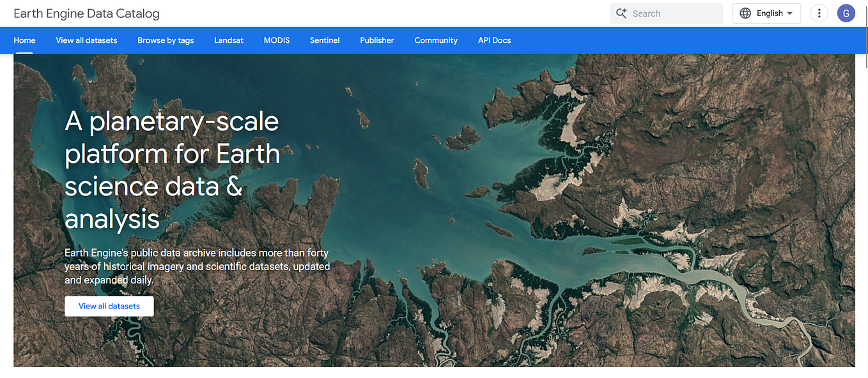The image size is (868, 378).
Task: Click the white View all datasets button
Action: click(x=109, y=306)
